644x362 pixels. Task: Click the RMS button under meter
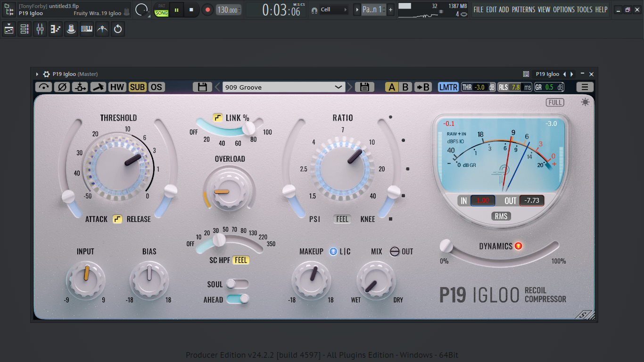(x=501, y=216)
